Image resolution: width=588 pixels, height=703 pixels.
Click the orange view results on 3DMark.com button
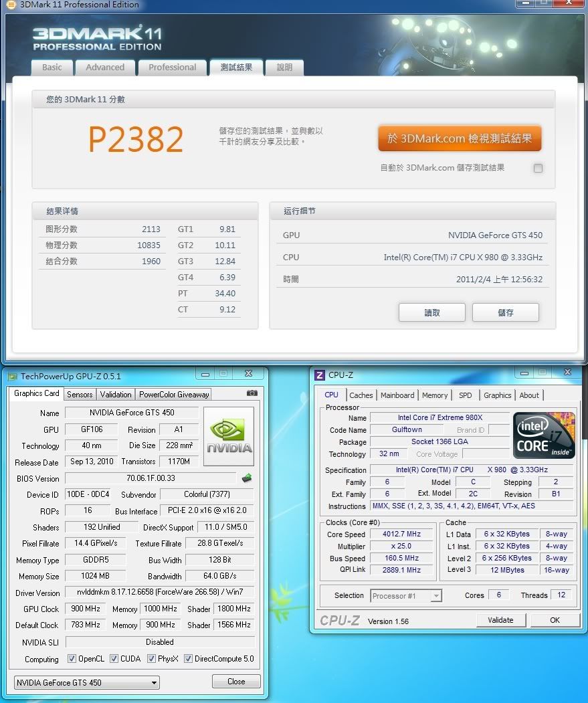460,138
